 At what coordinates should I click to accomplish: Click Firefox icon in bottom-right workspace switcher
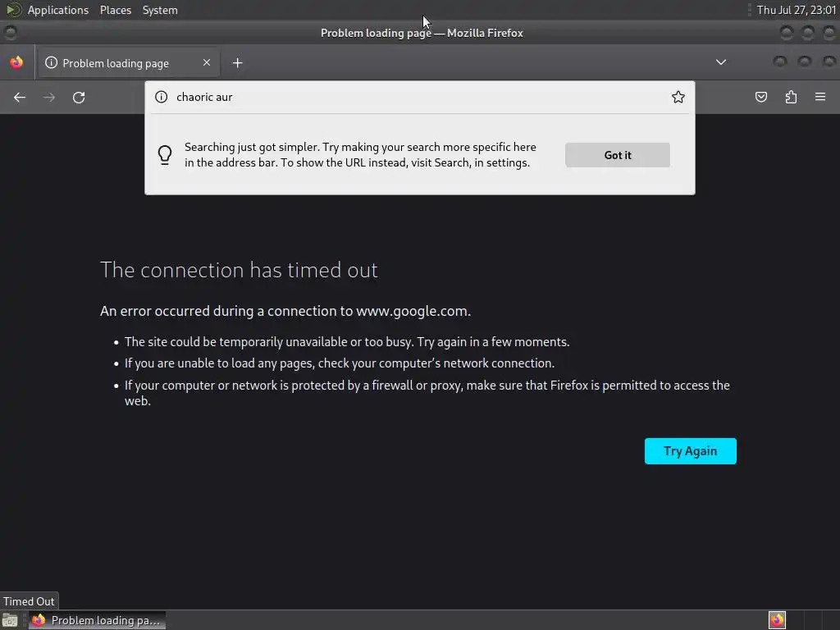pyautogui.click(x=777, y=620)
